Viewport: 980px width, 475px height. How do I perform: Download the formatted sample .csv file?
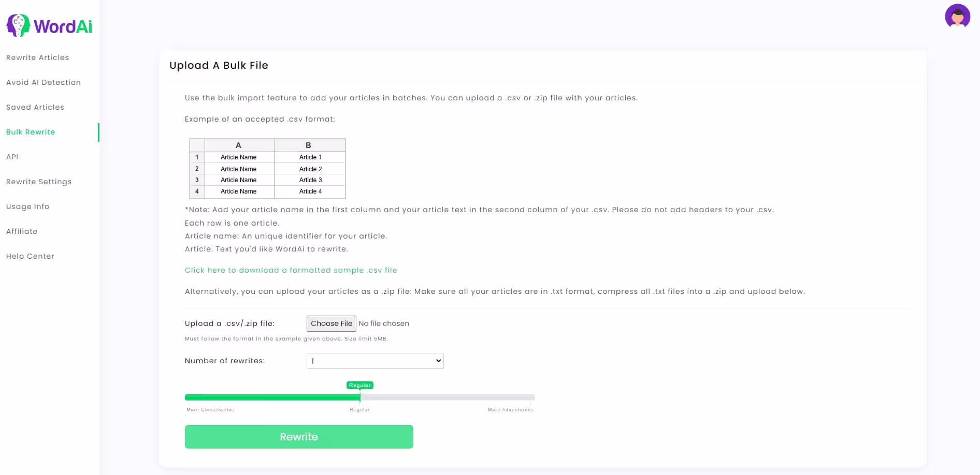click(x=291, y=270)
